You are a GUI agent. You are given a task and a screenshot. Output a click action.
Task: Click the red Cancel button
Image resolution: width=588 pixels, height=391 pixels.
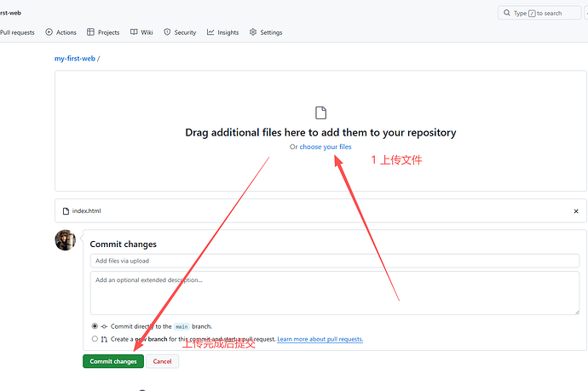pos(162,361)
